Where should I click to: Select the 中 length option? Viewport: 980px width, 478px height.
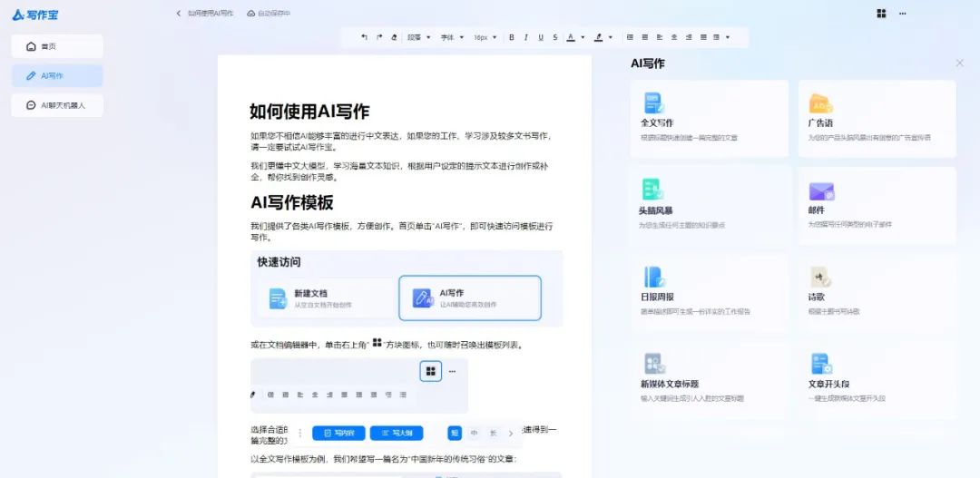(475, 433)
